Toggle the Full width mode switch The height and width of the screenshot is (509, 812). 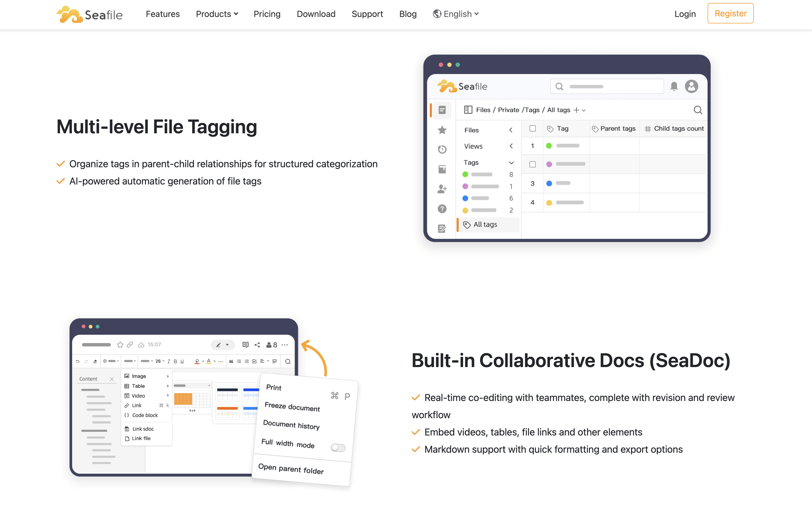(x=338, y=447)
